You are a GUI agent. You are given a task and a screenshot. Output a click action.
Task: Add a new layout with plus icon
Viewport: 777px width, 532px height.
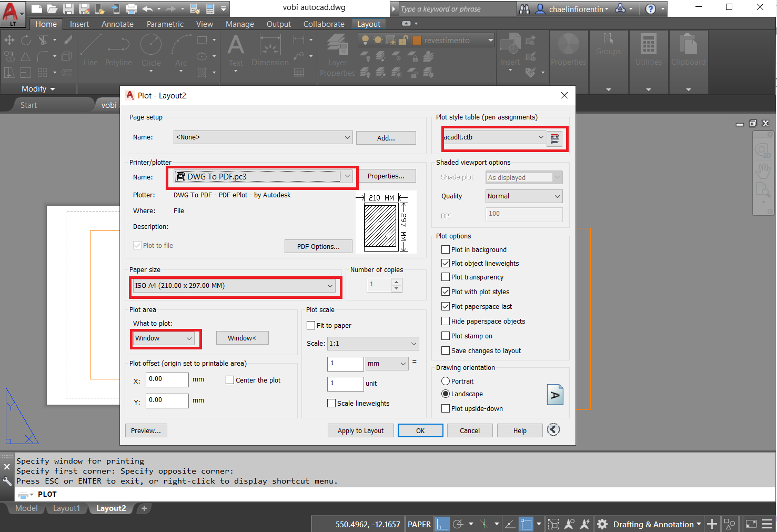(x=144, y=508)
